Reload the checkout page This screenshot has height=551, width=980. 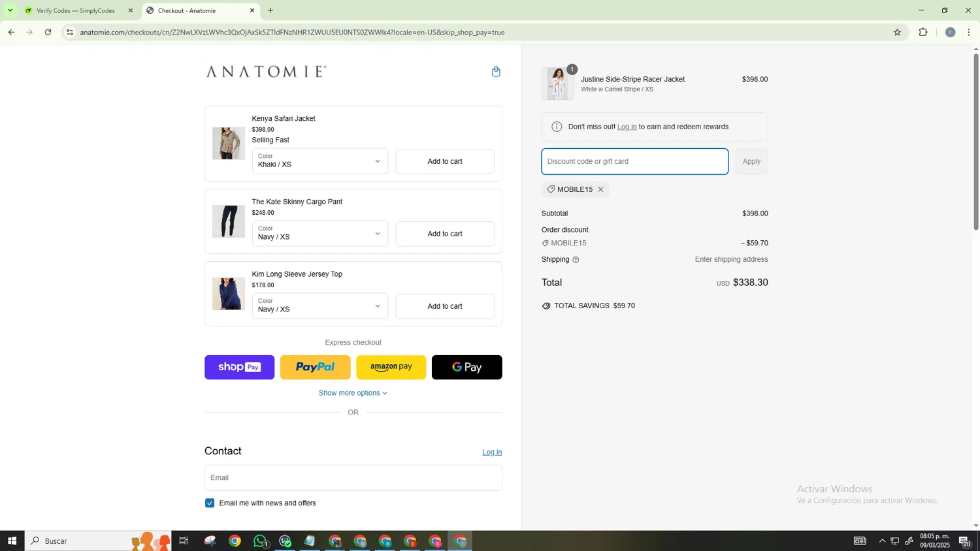point(48,32)
